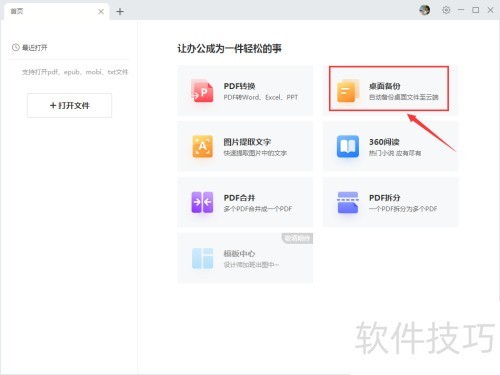Open the PDF拆分 card title
Viewport: 500px width, 375px height.
[x=384, y=198]
